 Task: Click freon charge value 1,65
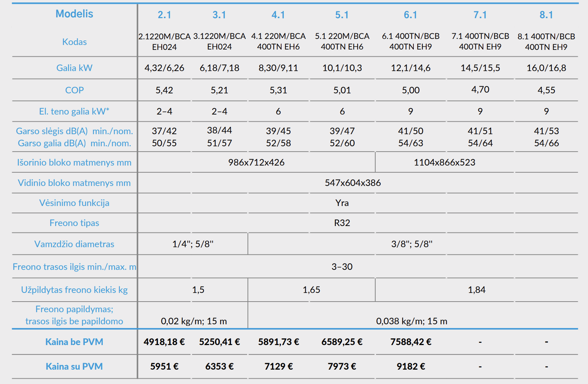311,290
